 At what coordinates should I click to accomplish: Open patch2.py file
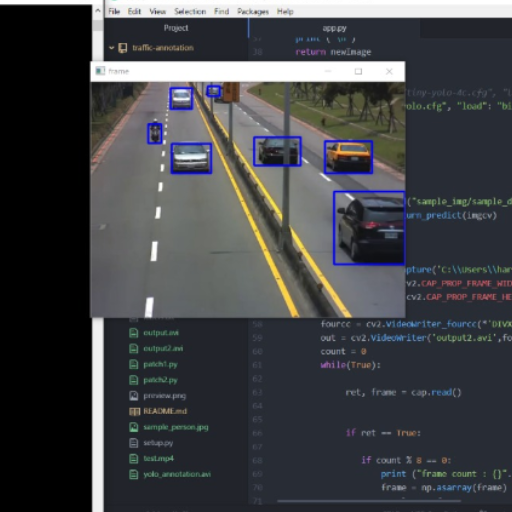coord(160,380)
